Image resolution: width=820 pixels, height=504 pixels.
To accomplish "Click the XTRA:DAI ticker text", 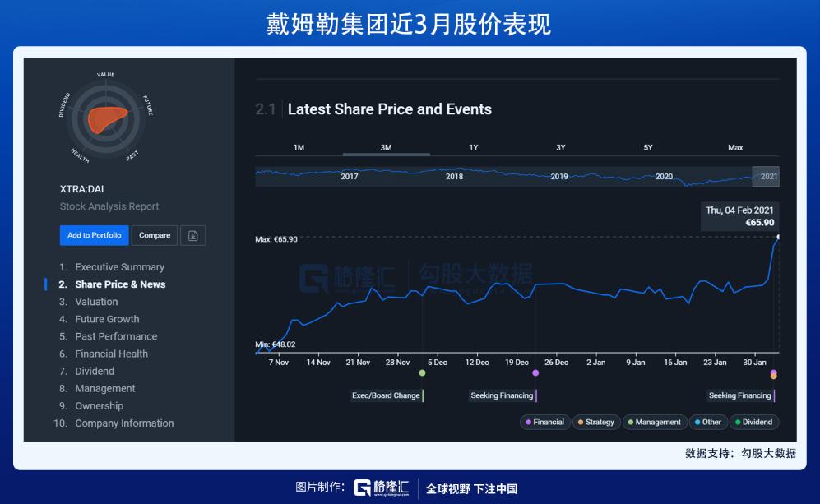I will [x=81, y=189].
